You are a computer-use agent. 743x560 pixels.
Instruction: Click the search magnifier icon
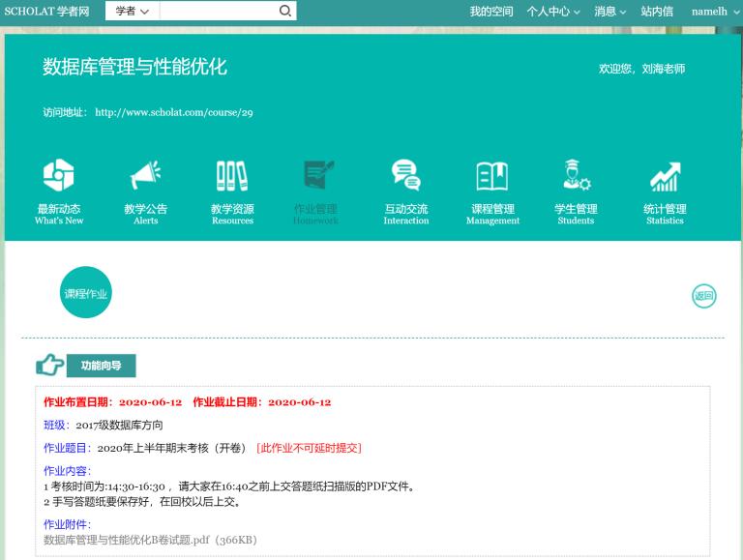tap(285, 12)
